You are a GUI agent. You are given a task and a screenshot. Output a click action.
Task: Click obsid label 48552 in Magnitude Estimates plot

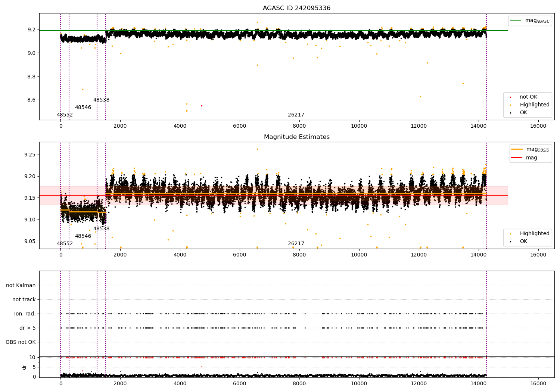[x=65, y=244]
